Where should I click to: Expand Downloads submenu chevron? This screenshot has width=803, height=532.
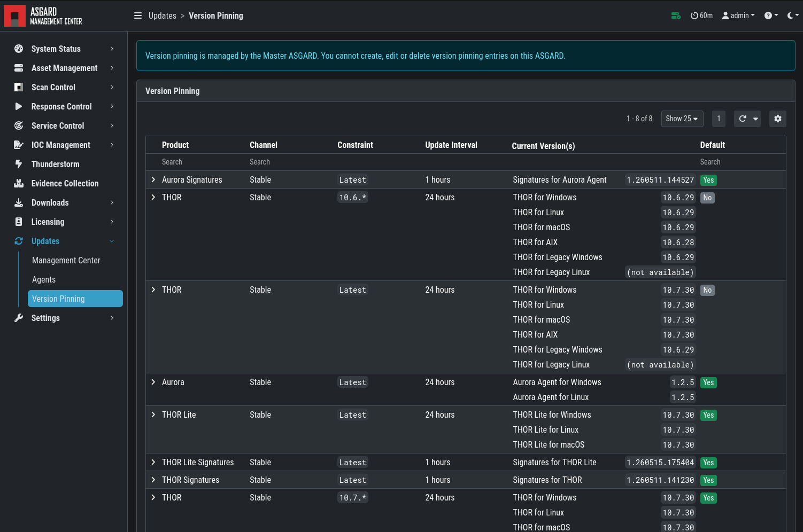click(x=112, y=202)
